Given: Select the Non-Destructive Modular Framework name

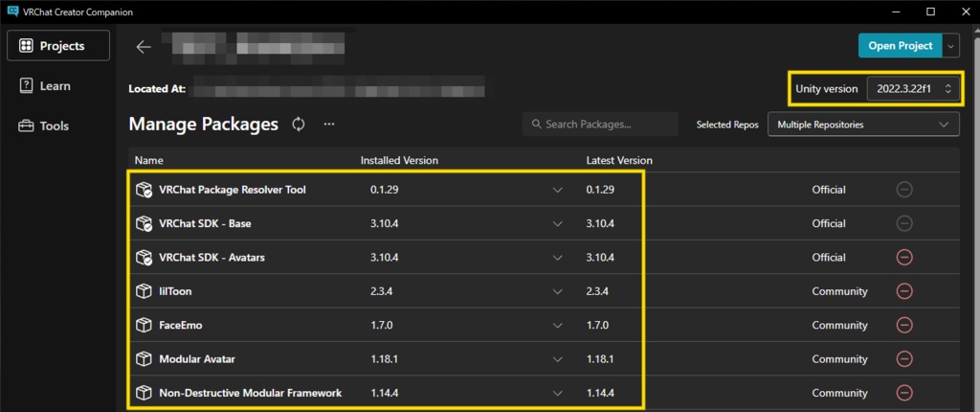Looking at the screenshot, I should pos(250,393).
